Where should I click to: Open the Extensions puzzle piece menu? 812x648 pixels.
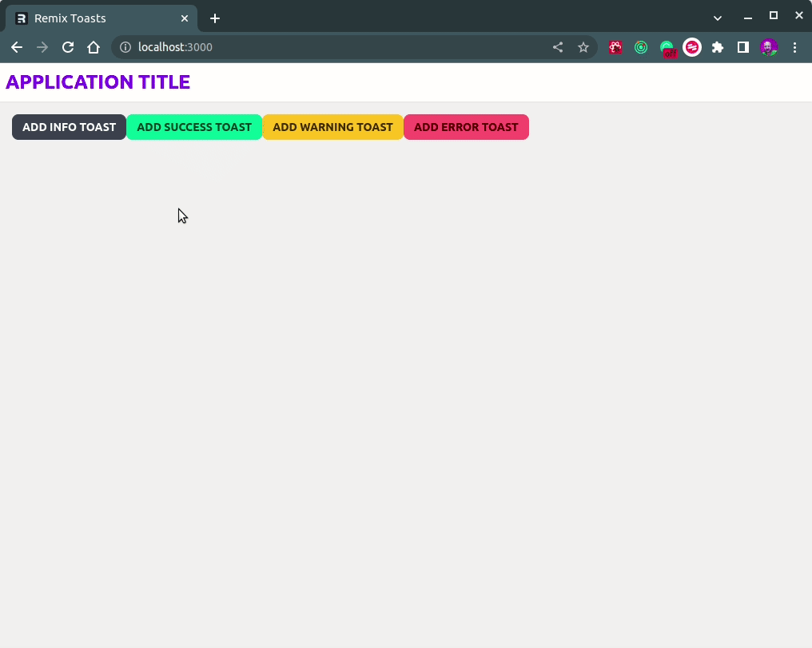point(717,48)
